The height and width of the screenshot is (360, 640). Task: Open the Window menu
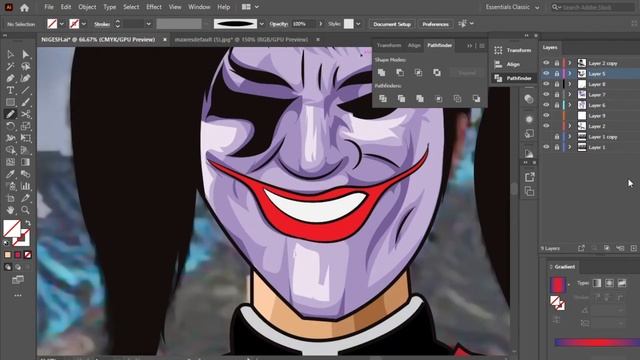pos(199,7)
